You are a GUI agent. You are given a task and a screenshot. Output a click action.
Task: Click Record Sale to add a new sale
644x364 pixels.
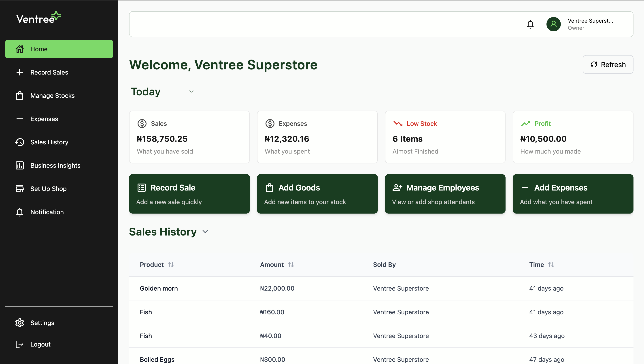(189, 194)
